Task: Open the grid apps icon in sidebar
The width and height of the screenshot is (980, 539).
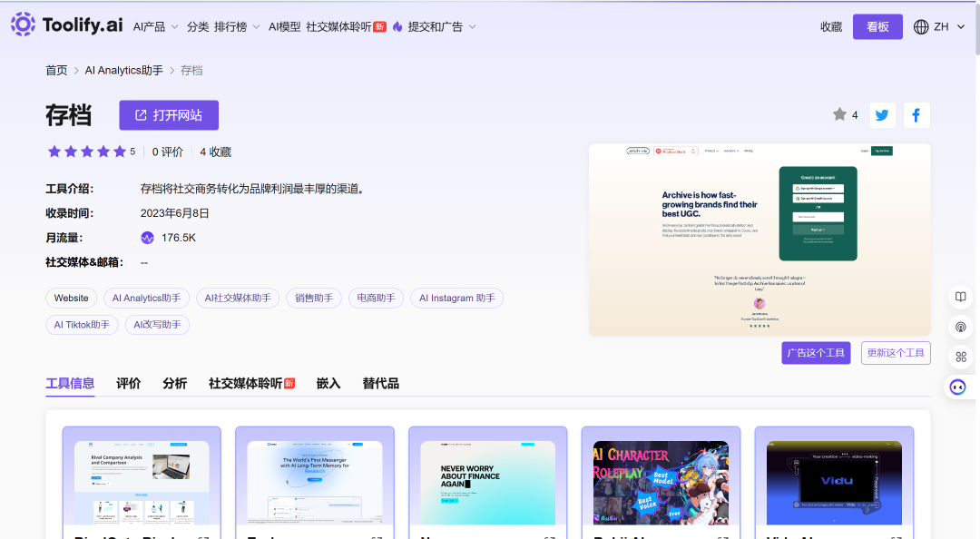Action: [x=961, y=357]
